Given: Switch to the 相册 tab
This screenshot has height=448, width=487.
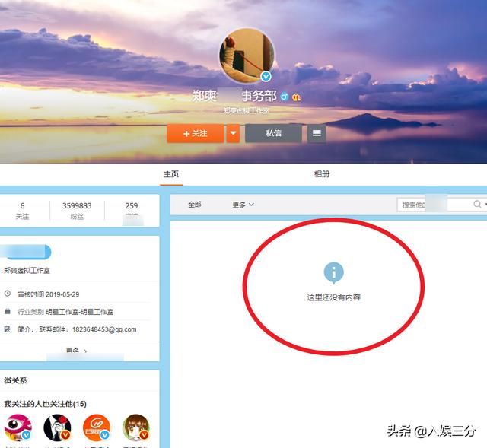Looking at the screenshot, I should (321, 174).
